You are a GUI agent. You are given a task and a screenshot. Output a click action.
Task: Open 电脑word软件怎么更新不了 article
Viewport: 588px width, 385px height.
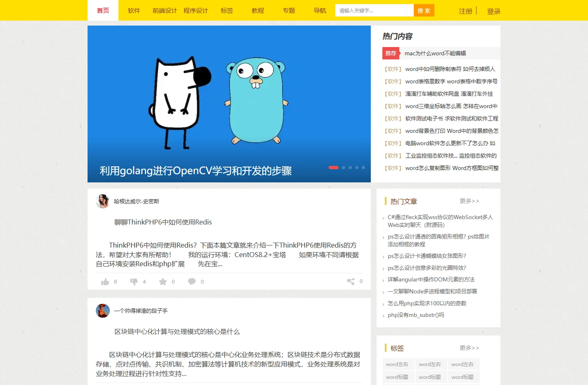click(x=450, y=143)
